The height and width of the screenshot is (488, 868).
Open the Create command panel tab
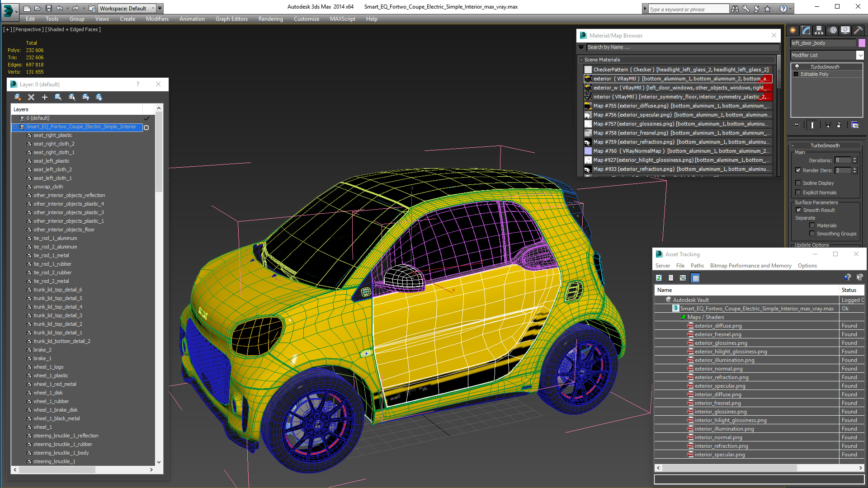793,30
